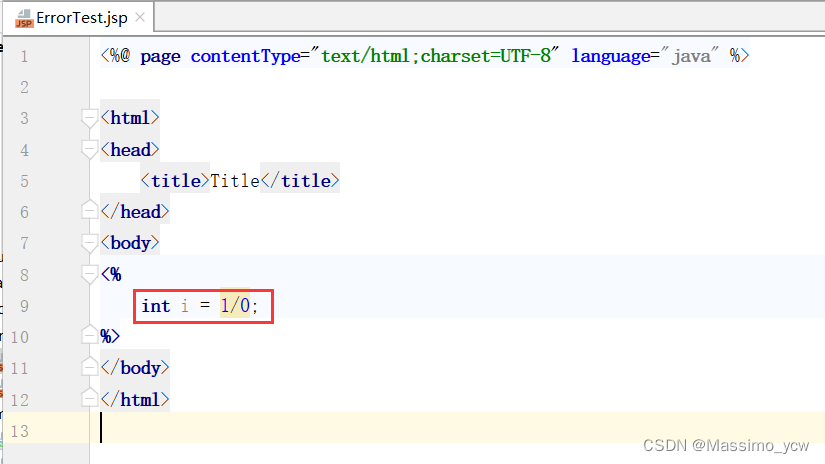825x464 pixels.
Task: Click the opening body tag
Action: [130, 243]
